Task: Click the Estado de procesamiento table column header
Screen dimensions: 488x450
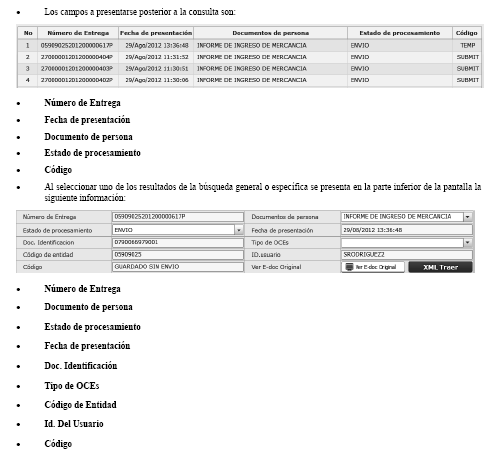Action: click(x=400, y=33)
